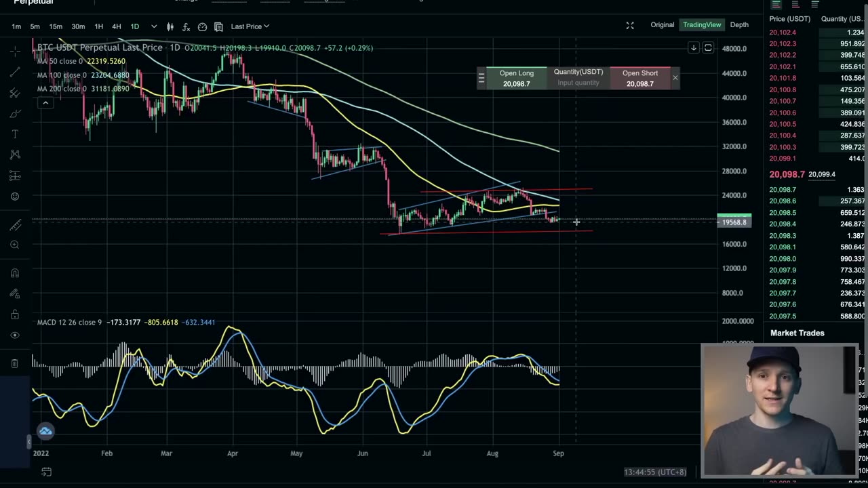Choose the pitchfork drawing tool
868x488 pixels.
[15, 94]
